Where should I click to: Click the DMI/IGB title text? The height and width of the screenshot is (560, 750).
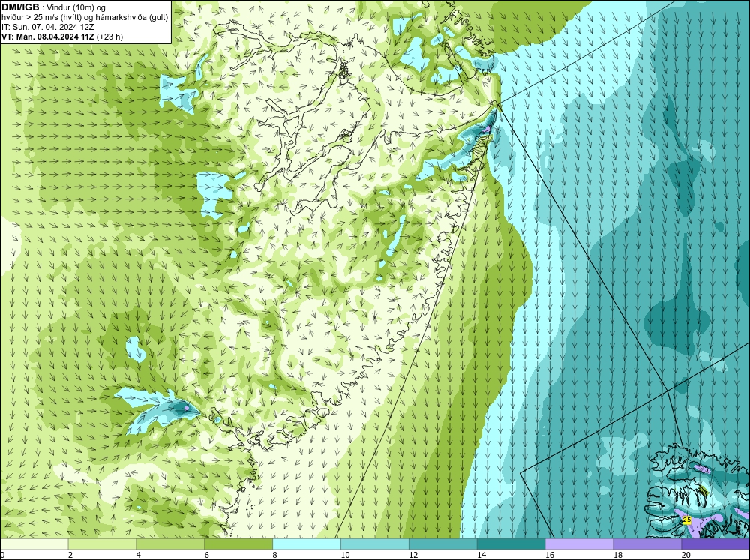click(x=20, y=7)
